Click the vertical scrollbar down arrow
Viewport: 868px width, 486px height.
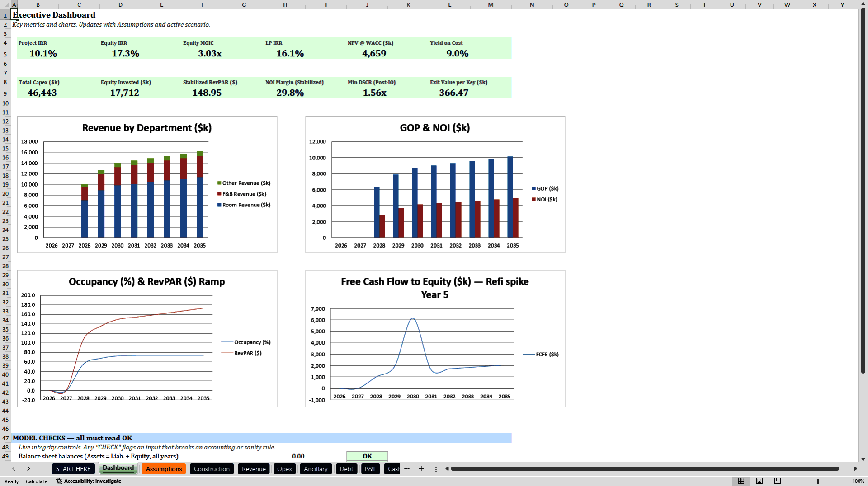tap(863, 459)
